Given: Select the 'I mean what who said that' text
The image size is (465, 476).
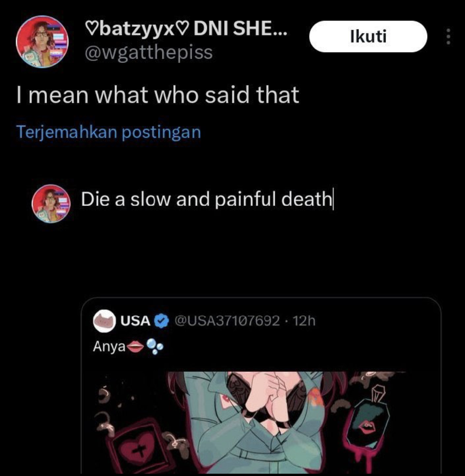Looking at the screenshot, I should [x=158, y=95].
